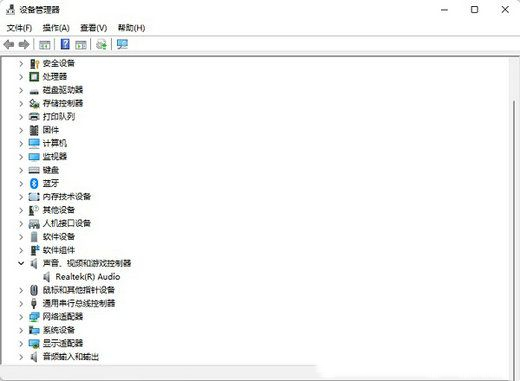This screenshot has height=381, width=520.
Task: Click the 磁盘驱动器 drive icon
Action: pyautogui.click(x=34, y=91)
